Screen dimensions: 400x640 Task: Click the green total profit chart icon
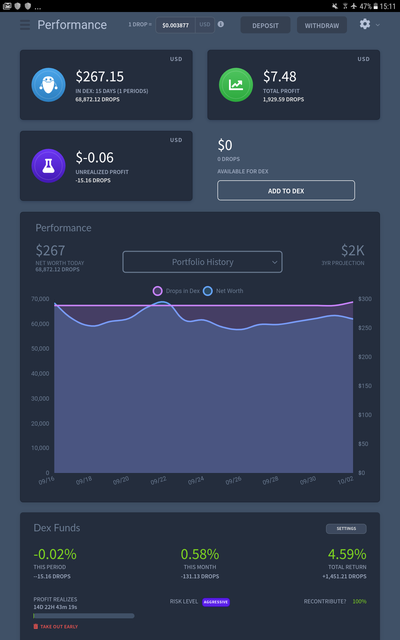point(236,84)
